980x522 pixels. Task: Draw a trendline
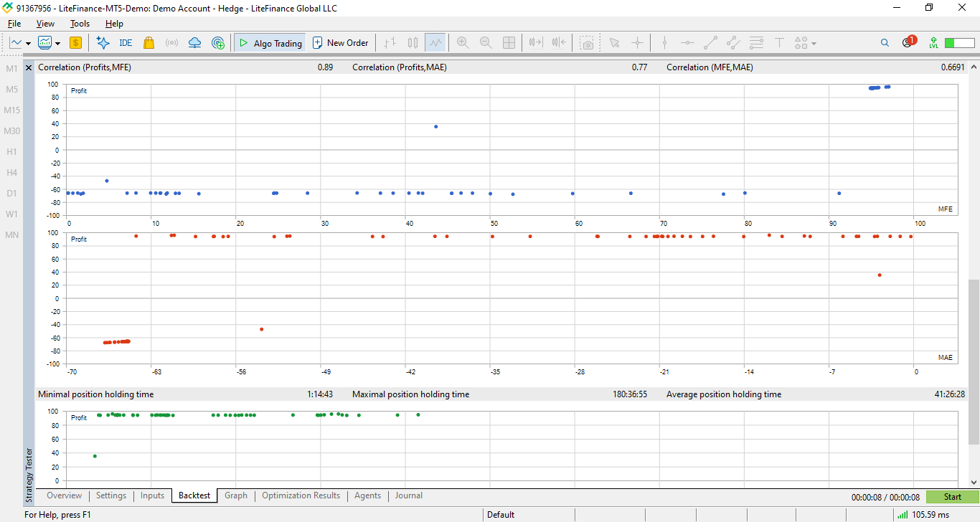[710, 43]
